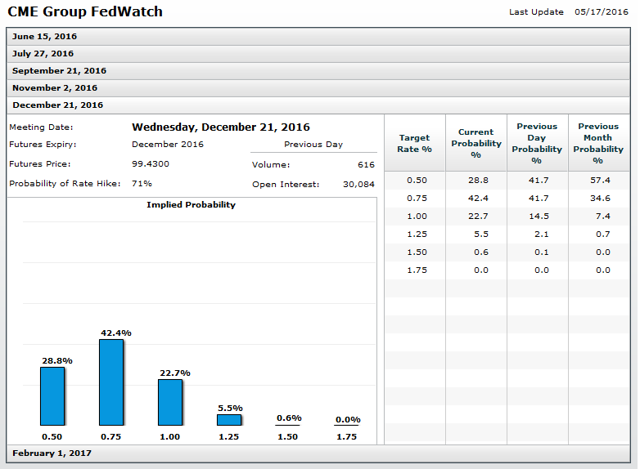Click the 1.75 target rate table cell
The image size is (640, 469).
click(417, 270)
